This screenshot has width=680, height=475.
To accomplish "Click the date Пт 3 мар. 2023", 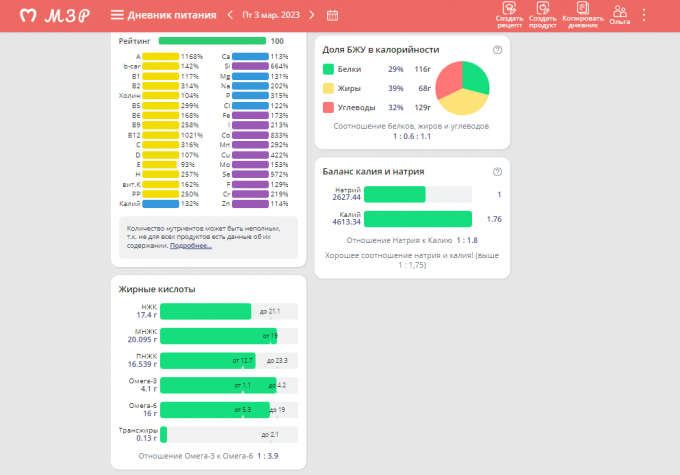I will [x=271, y=15].
